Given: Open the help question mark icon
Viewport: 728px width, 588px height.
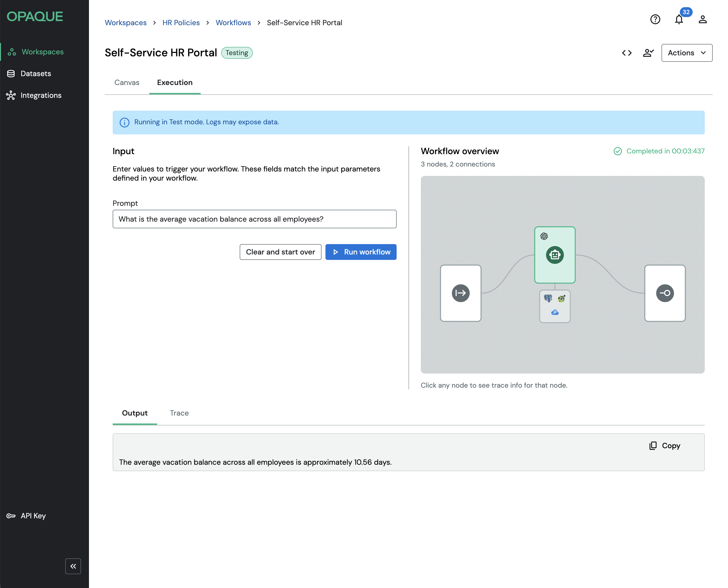Looking at the screenshot, I should click(x=655, y=19).
